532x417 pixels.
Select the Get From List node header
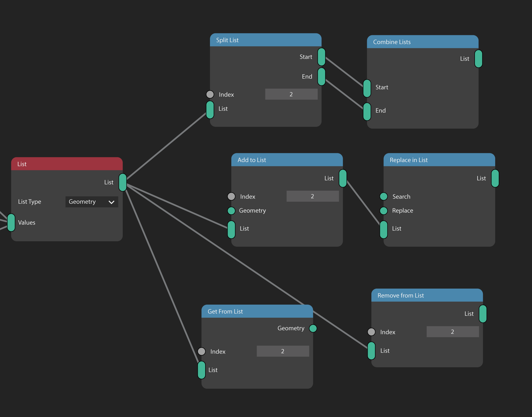(257, 311)
